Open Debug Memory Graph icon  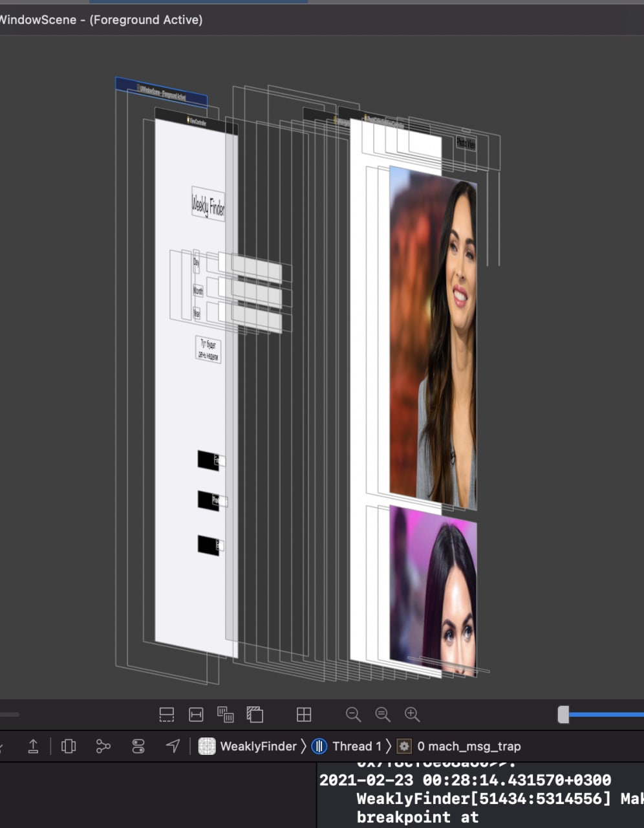point(103,746)
